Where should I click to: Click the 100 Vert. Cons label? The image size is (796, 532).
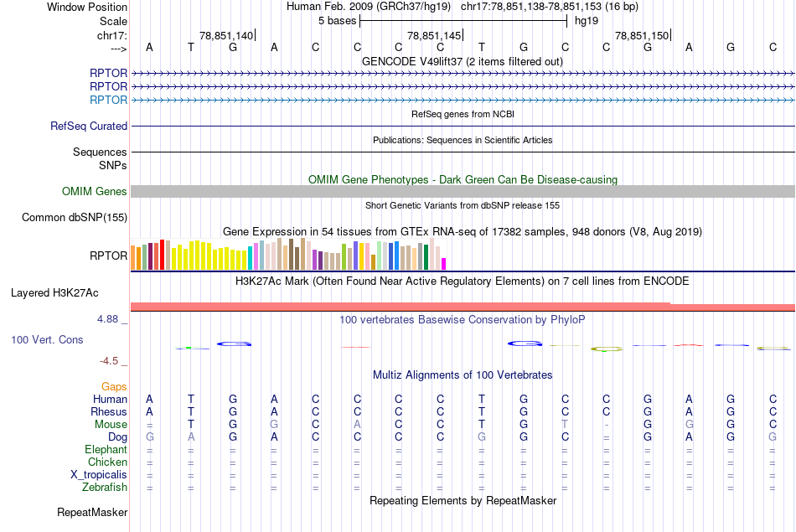pyautogui.click(x=47, y=340)
